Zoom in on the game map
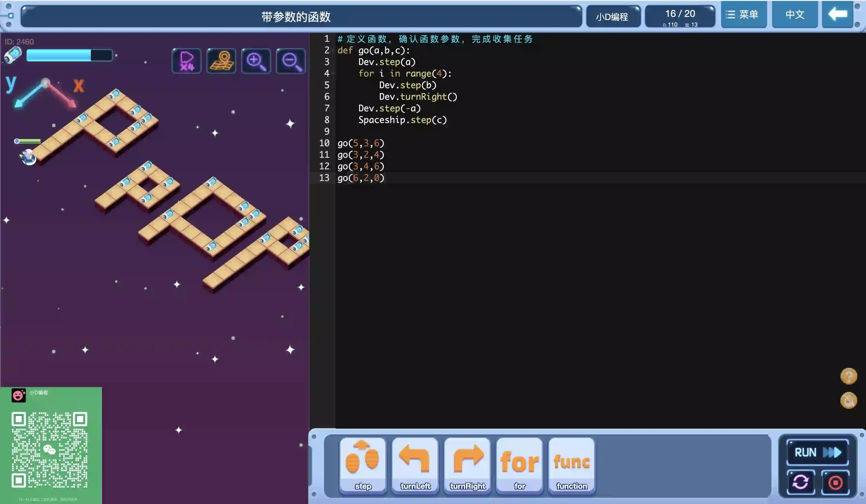This screenshot has width=866, height=504. pos(256,61)
